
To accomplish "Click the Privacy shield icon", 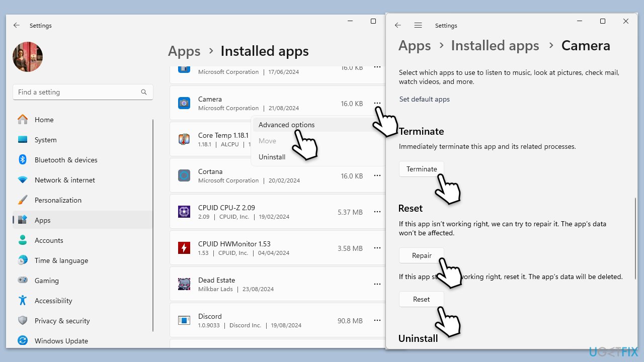I will [23, 321].
